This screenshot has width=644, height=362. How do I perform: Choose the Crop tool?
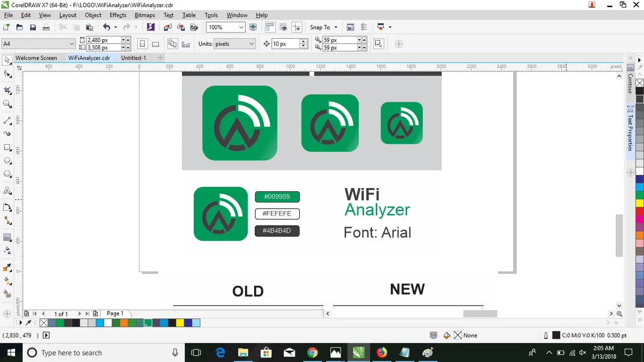tap(7, 90)
